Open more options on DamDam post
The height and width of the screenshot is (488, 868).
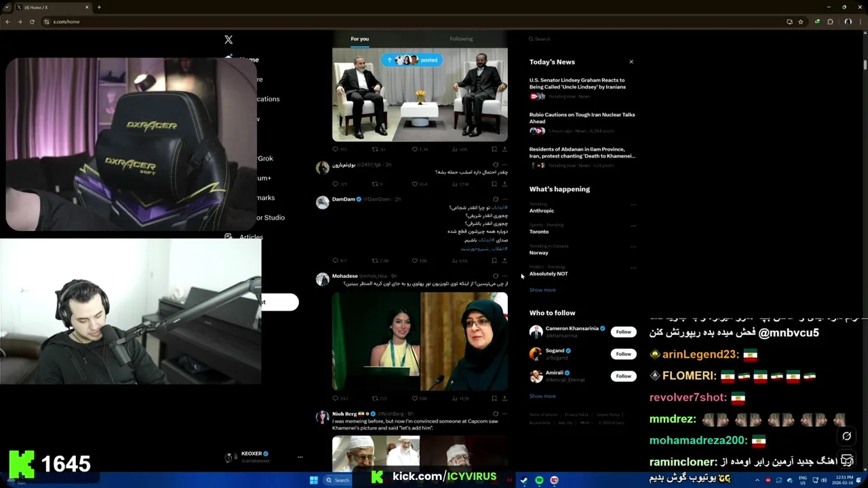505,199
